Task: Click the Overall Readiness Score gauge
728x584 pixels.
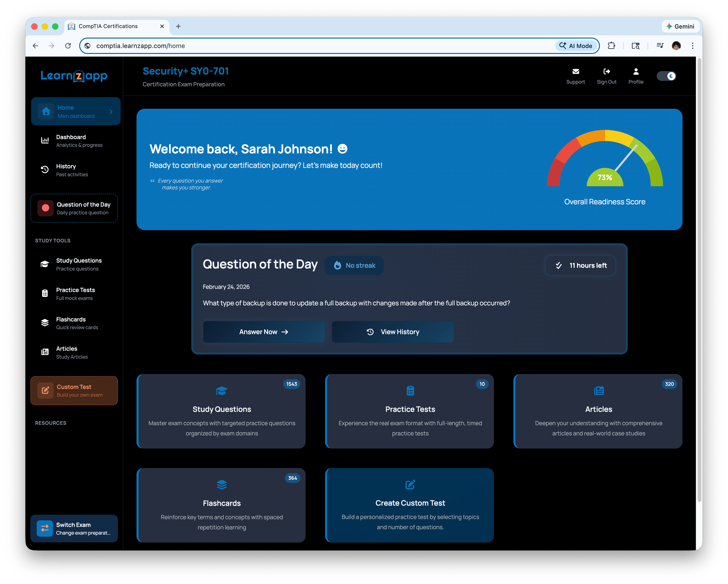Action: coord(605,159)
